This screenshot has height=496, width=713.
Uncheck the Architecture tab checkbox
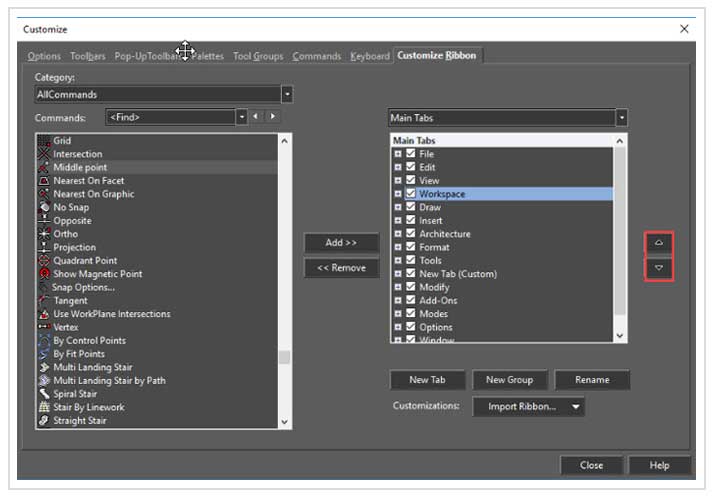tap(411, 233)
